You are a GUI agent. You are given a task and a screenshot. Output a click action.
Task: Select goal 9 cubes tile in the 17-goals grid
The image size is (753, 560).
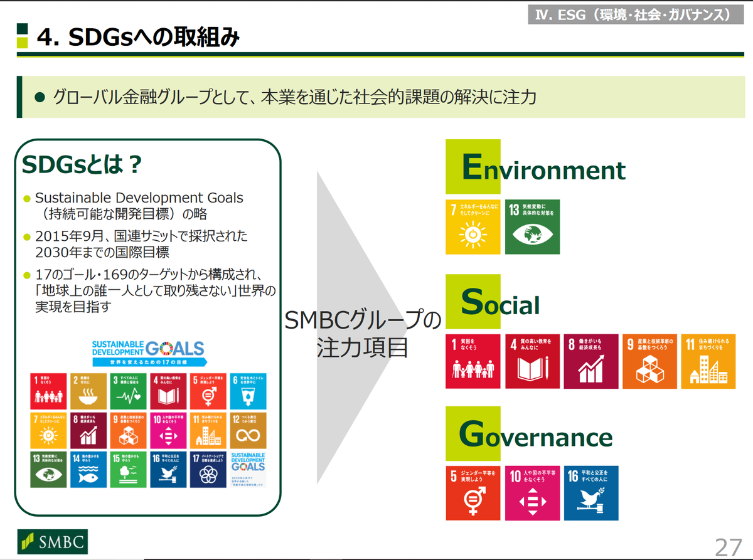click(x=128, y=430)
